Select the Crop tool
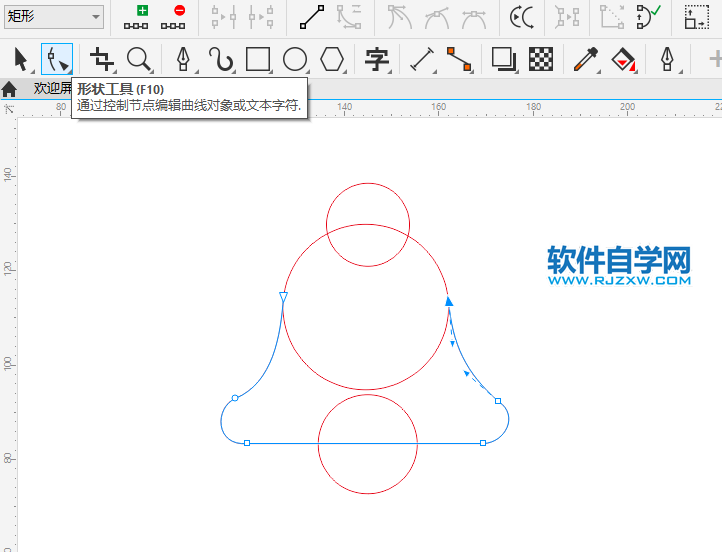The image size is (722, 552). coord(102,59)
